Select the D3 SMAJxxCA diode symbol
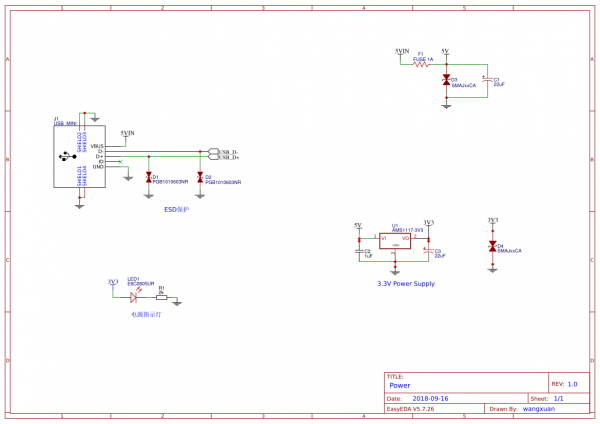This screenshot has width=600, height=424. [447, 81]
